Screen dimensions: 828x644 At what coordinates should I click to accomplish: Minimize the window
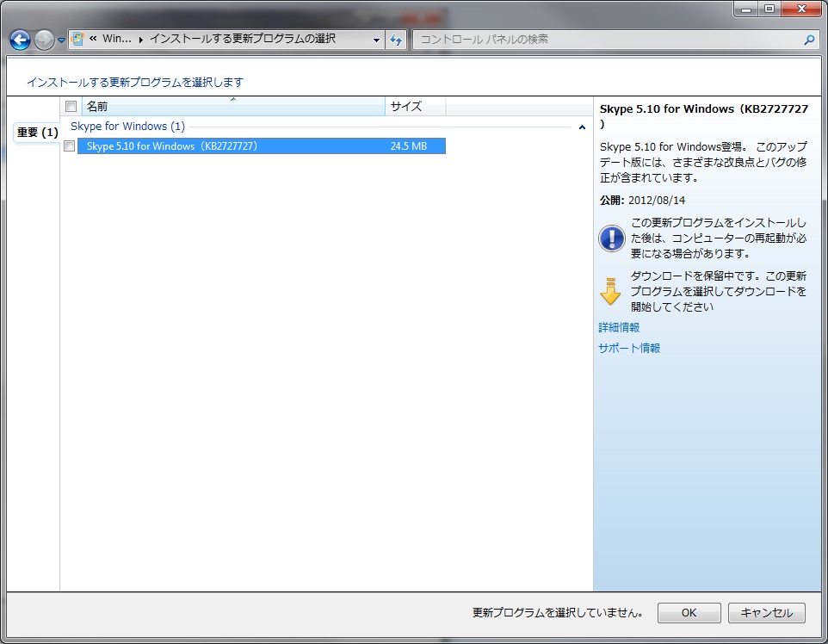point(745,9)
